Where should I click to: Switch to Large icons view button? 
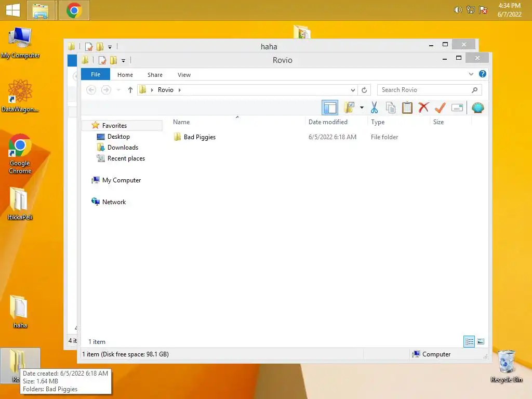(481, 341)
